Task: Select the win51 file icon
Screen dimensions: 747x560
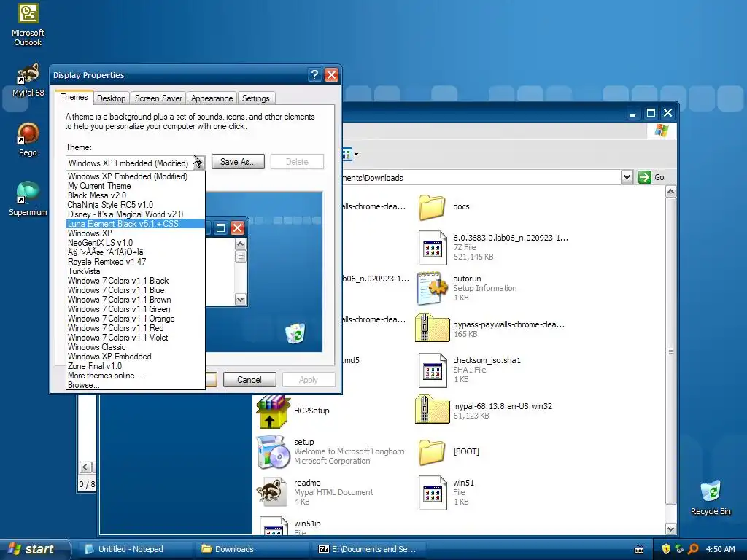Action: 432,492
